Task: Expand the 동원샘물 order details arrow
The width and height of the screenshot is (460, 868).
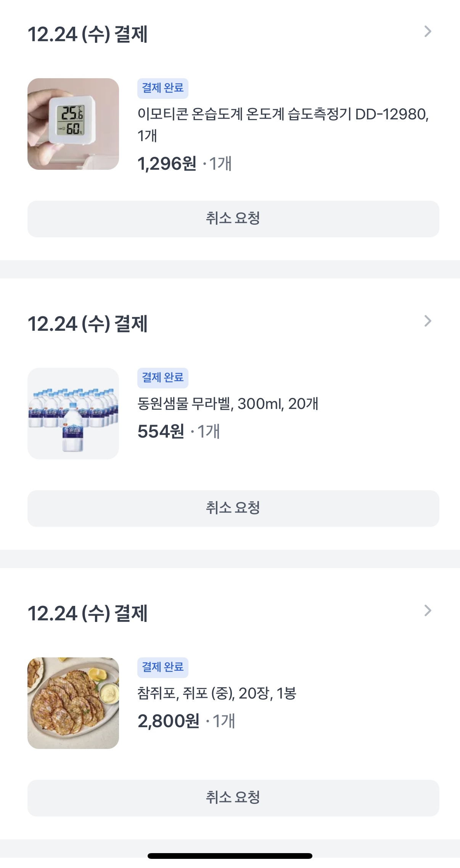Action: 428,321
